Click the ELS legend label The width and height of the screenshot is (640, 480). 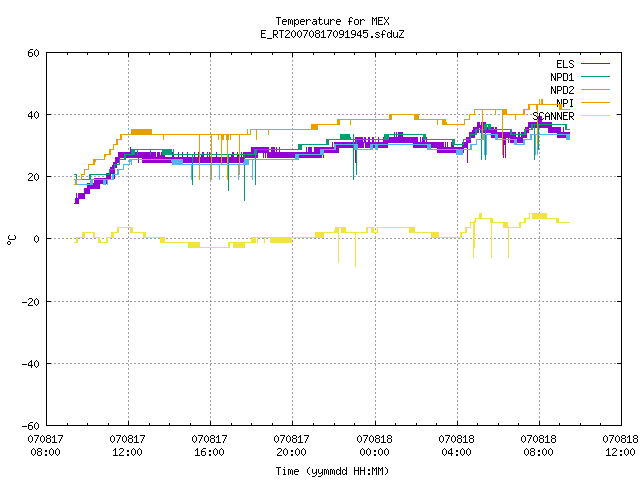click(565, 64)
